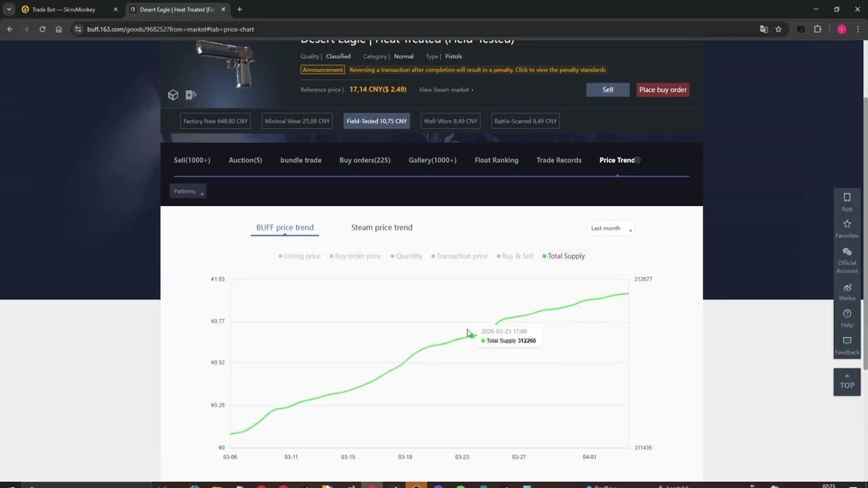The image size is (868, 488).
Task: Switch to Steam price trend chart
Action: [382, 228]
